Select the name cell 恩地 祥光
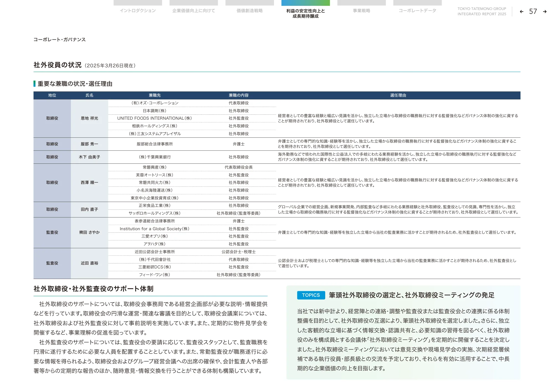Viewport: 554px width, 392px height. point(89,118)
